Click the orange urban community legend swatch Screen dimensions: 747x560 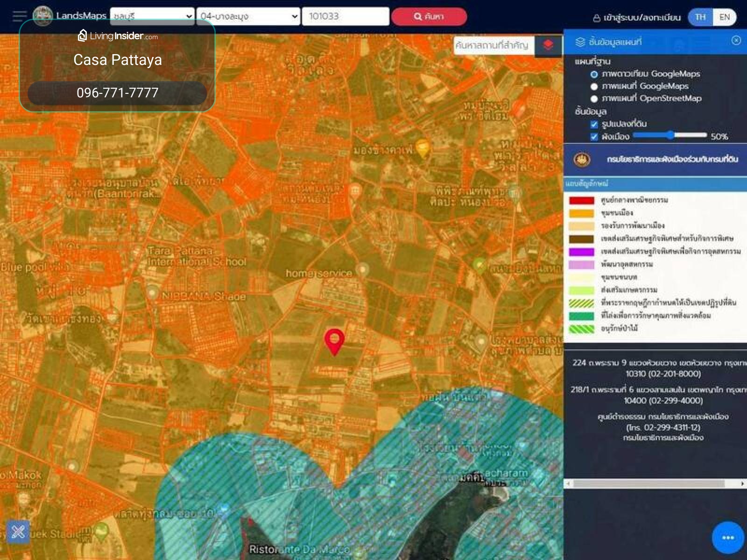[x=581, y=213]
